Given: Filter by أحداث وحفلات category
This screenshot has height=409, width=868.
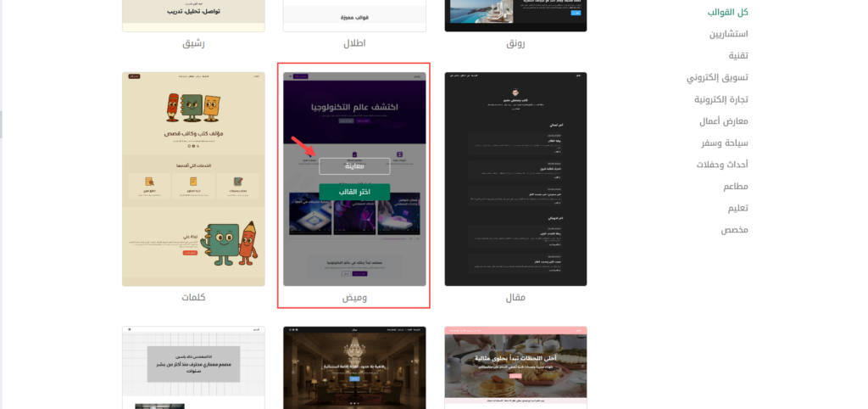Looking at the screenshot, I should click(724, 165).
